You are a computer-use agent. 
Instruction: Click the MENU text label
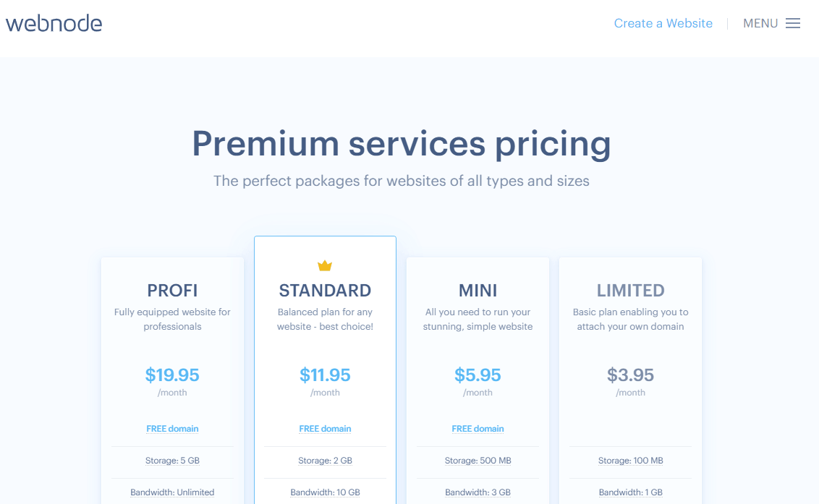coord(760,22)
